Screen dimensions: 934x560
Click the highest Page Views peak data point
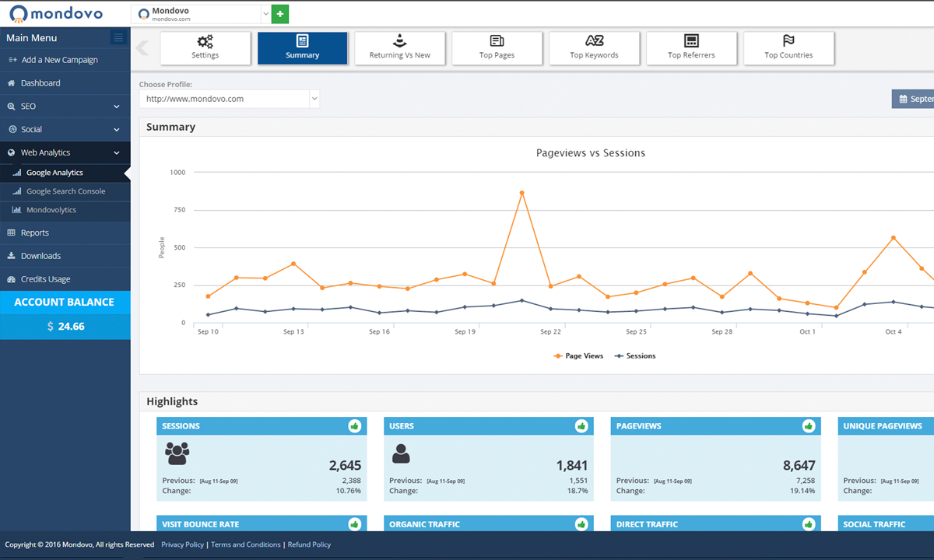click(x=521, y=193)
